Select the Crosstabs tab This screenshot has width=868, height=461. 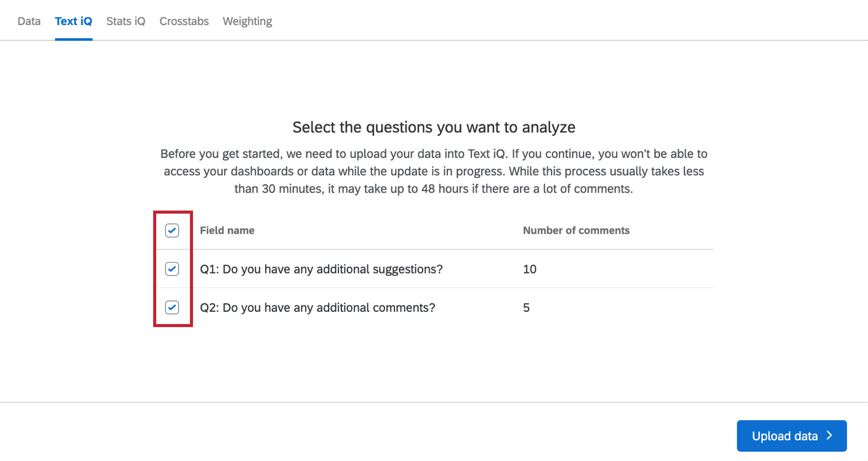(x=184, y=21)
